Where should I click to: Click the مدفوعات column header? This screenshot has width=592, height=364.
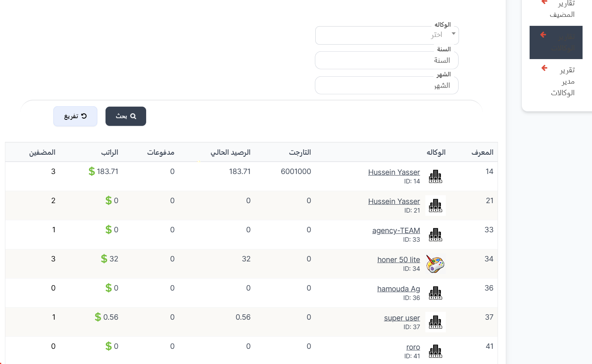[161, 152]
